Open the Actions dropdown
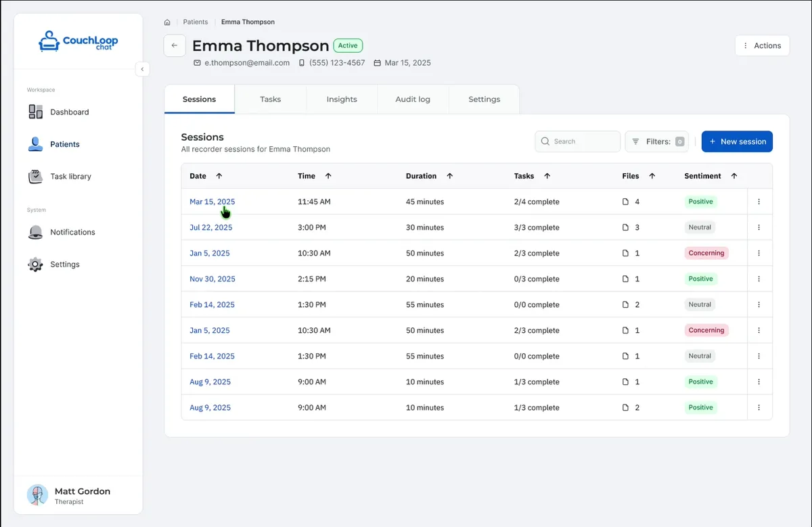 [762, 45]
